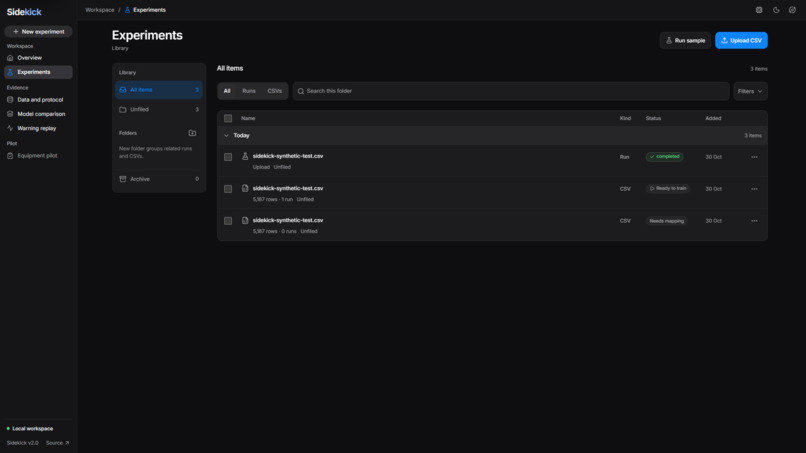Click the Upload CSV button
This screenshot has height=453, width=806.
point(741,40)
